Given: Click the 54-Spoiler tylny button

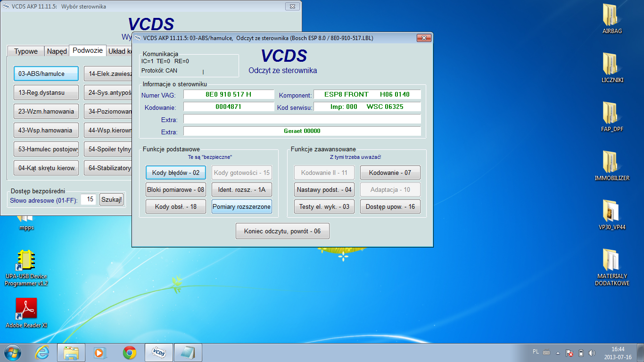Looking at the screenshot, I should click(108, 149).
